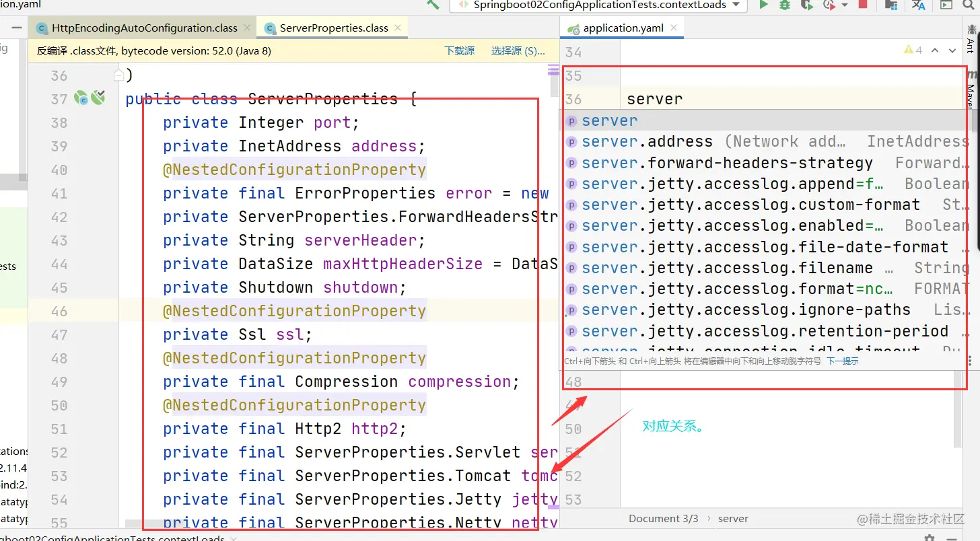Click the 'shutdown' field on line 45

click(x=361, y=287)
